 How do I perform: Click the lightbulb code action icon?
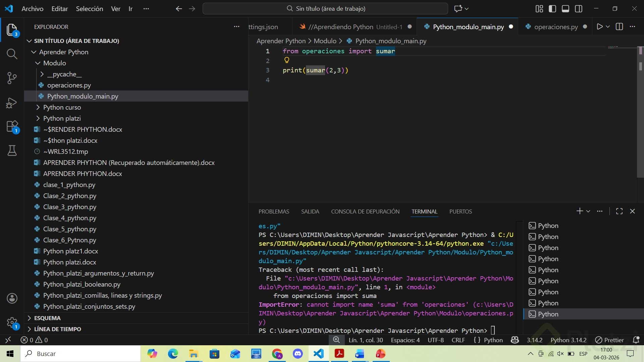[287, 60]
